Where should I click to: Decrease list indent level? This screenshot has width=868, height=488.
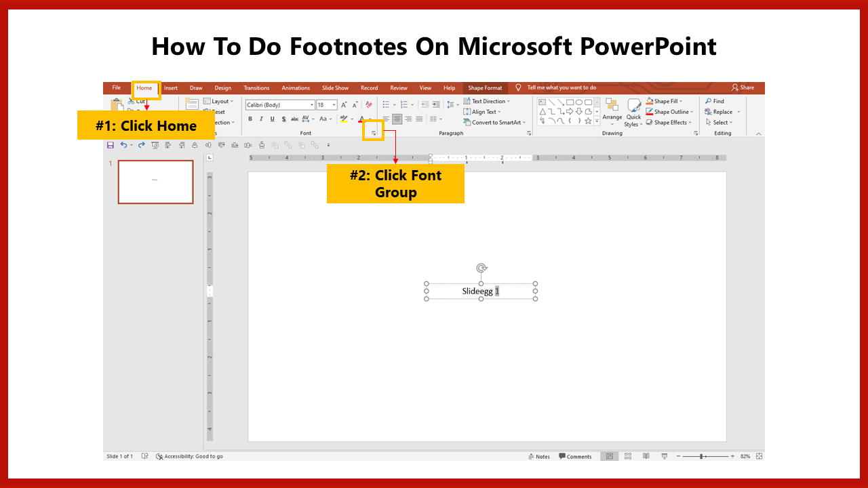pos(425,104)
